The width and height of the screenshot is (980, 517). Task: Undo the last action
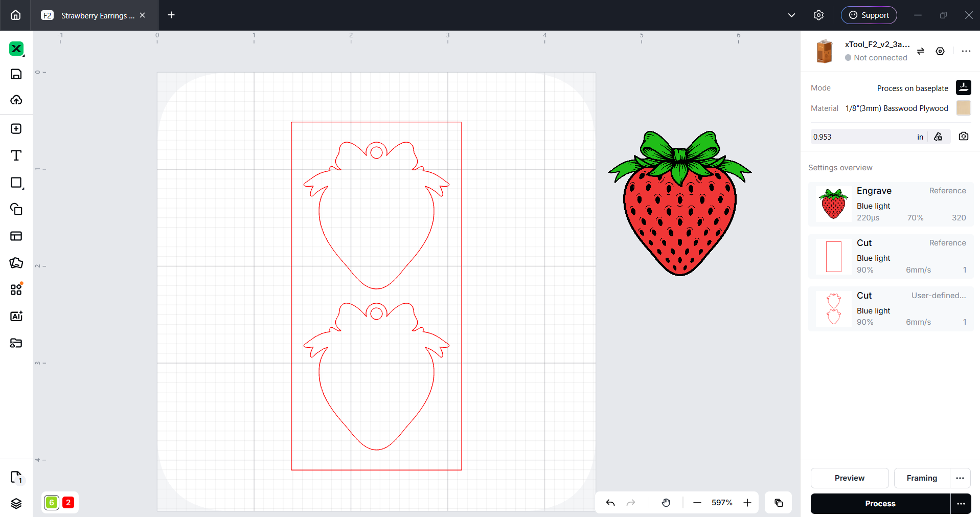click(610, 503)
